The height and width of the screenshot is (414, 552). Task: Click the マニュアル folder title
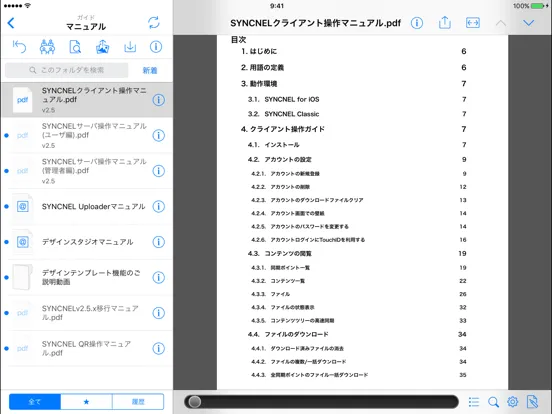[86, 27]
